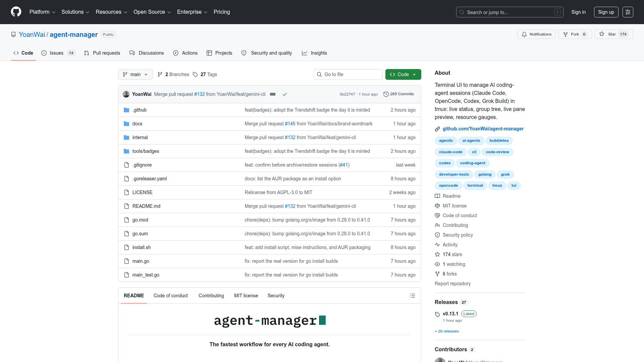644x362 pixels.
Task: Expand the Solutions menu
Action: click(75, 12)
